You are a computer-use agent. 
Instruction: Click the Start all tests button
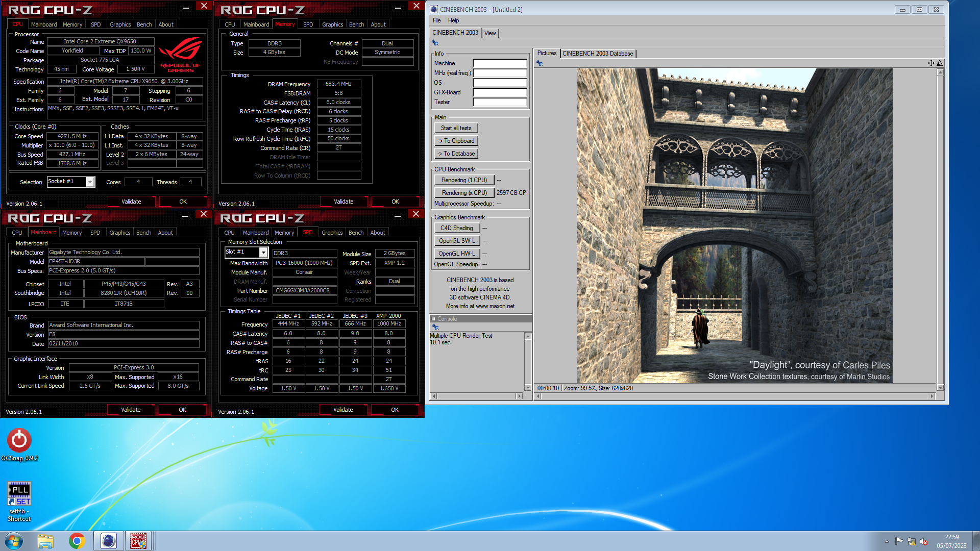(456, 128)
